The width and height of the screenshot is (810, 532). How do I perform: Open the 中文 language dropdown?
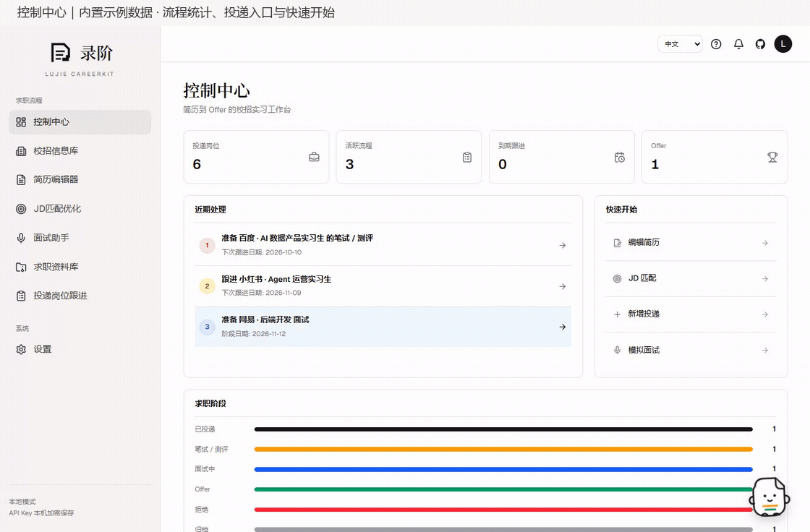pyautogui.click(x=680, y=44)
